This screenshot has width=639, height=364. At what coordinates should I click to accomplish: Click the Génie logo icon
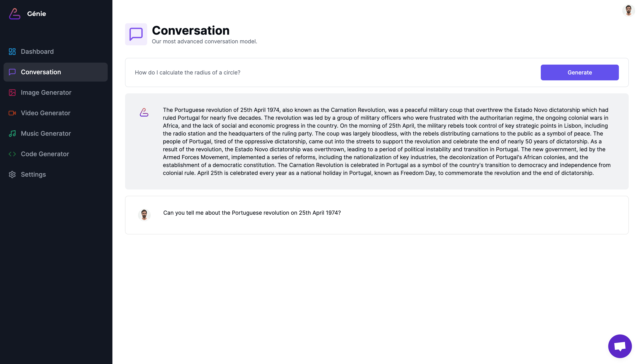(15, 14)
